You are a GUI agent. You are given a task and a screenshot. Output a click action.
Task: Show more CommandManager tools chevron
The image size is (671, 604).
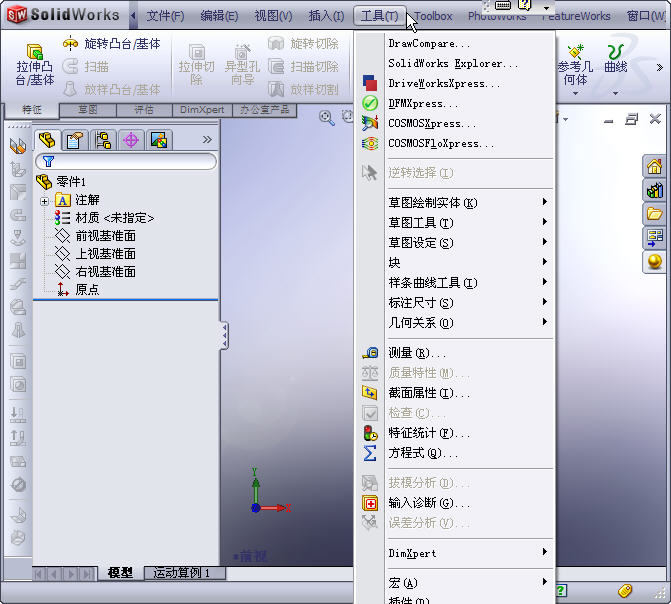click(x=659, y=67)
